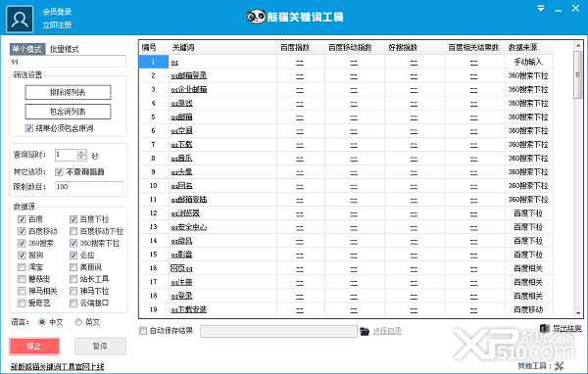Image resolution: width=588 pixels, height=374 pixels.
Task: Open the 排除词列表 button
Action: (x=68, y=92)
